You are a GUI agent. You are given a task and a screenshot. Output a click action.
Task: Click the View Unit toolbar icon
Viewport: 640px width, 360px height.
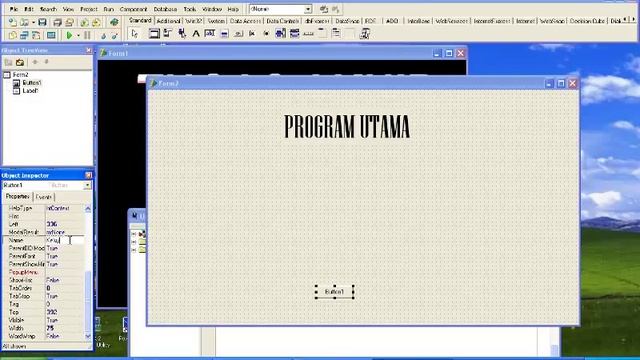13,36
